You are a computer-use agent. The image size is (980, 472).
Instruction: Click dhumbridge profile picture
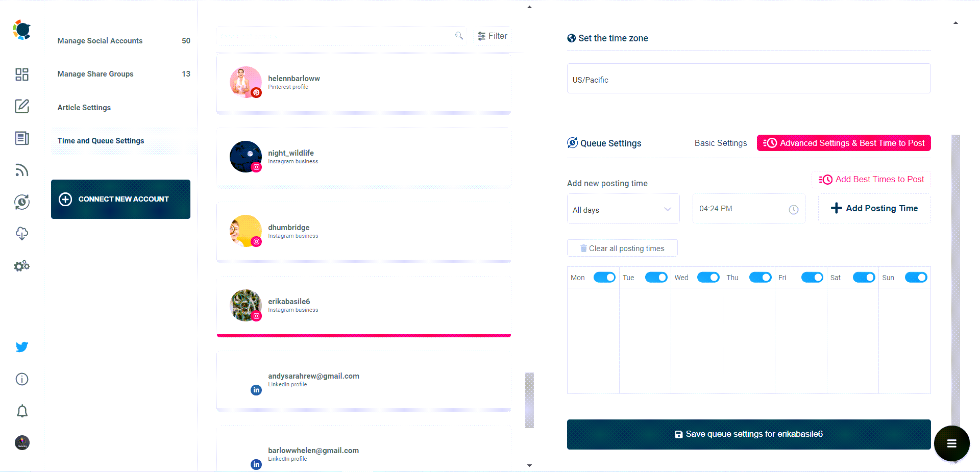click(246, 231)
